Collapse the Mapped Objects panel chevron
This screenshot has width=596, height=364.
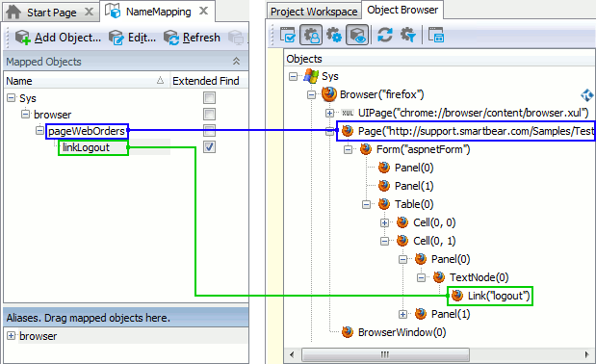(236, 62)
